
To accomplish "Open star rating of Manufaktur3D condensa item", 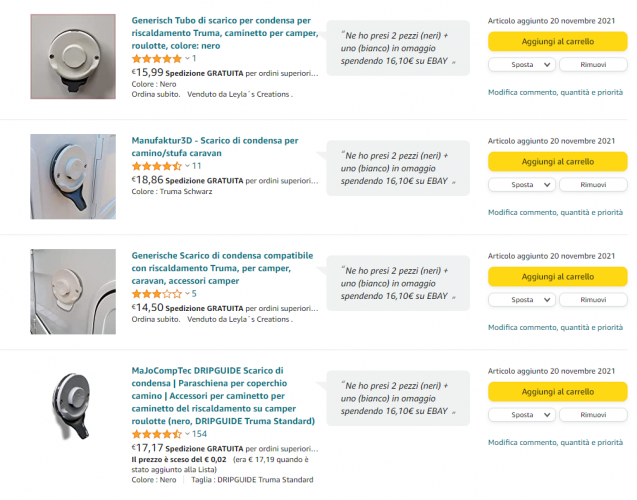I will pos(158,166).
